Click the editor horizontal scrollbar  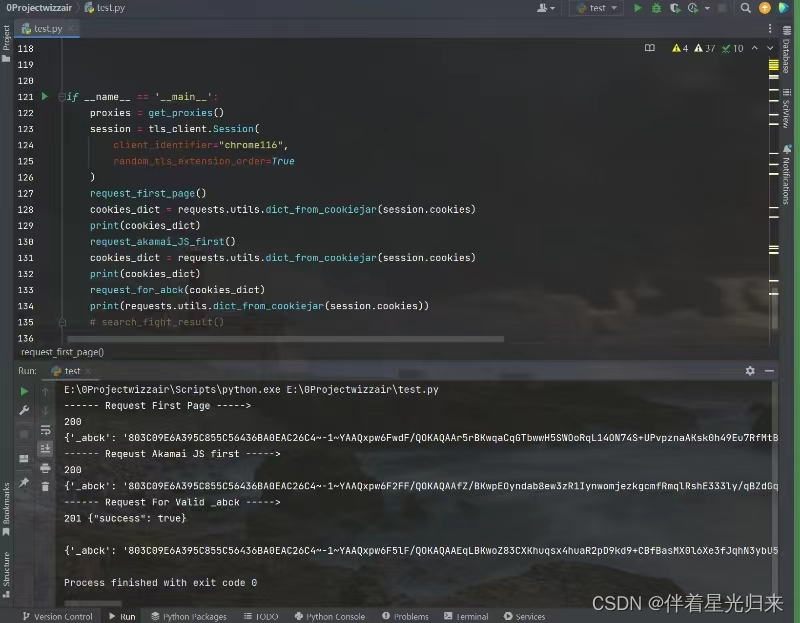point(285,339)
